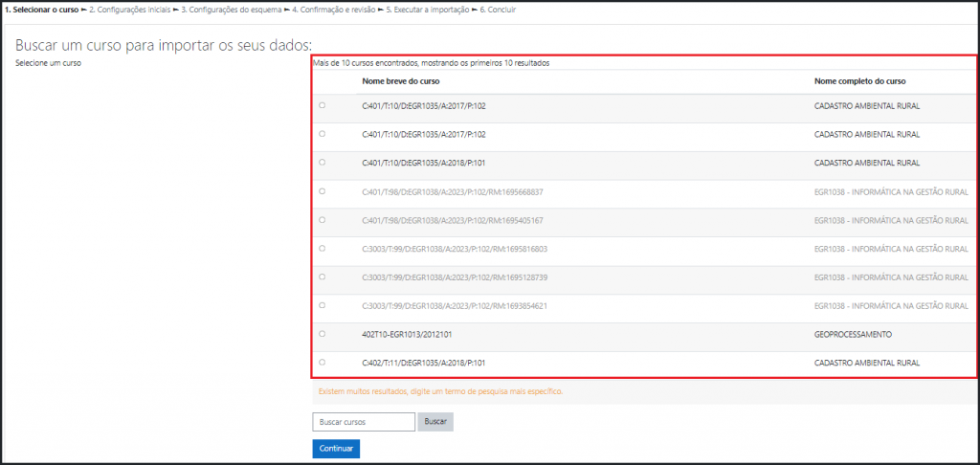Viewport: 980px width, 465px height.
Task: Click the blue Continuar button
Action: click(336, 449)
